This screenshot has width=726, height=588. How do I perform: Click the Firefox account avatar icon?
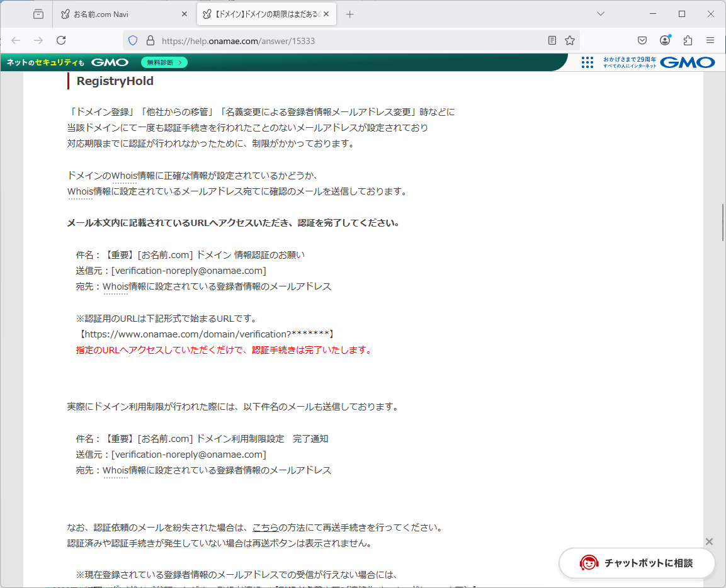coord(665,40)
